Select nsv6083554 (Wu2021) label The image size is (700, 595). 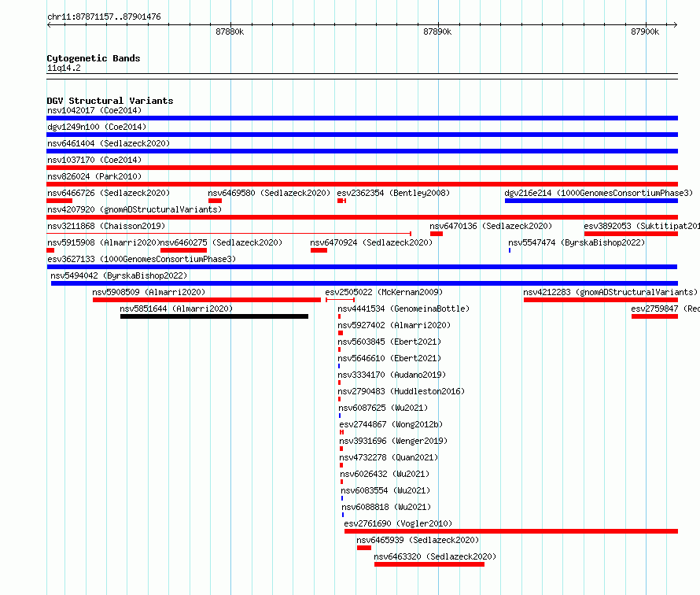click(385, 490)
